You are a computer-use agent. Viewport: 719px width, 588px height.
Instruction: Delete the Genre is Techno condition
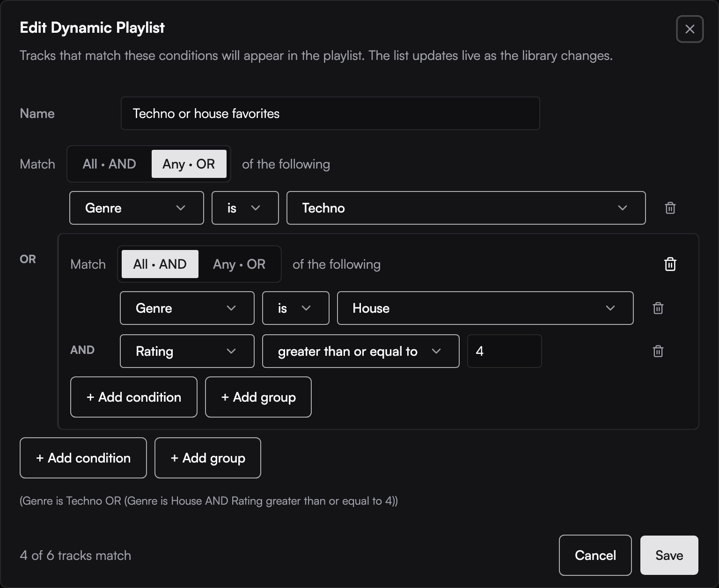coord(670,208)
